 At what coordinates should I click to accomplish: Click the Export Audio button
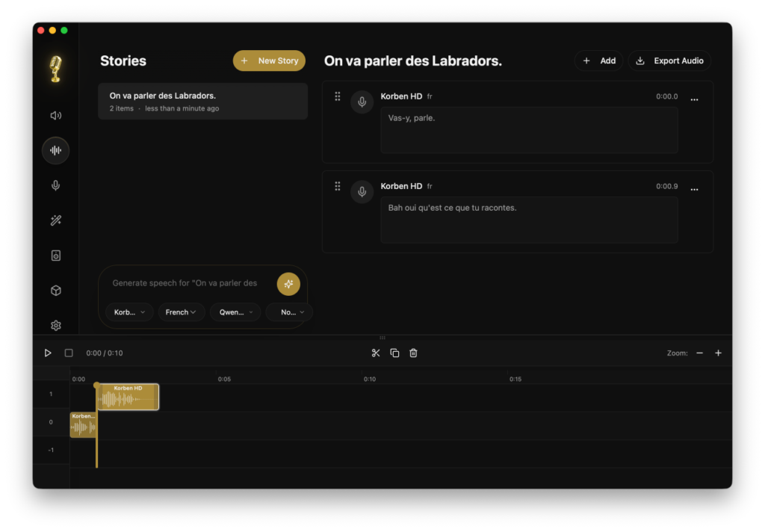pyautogui.click(x=669, y=61)
